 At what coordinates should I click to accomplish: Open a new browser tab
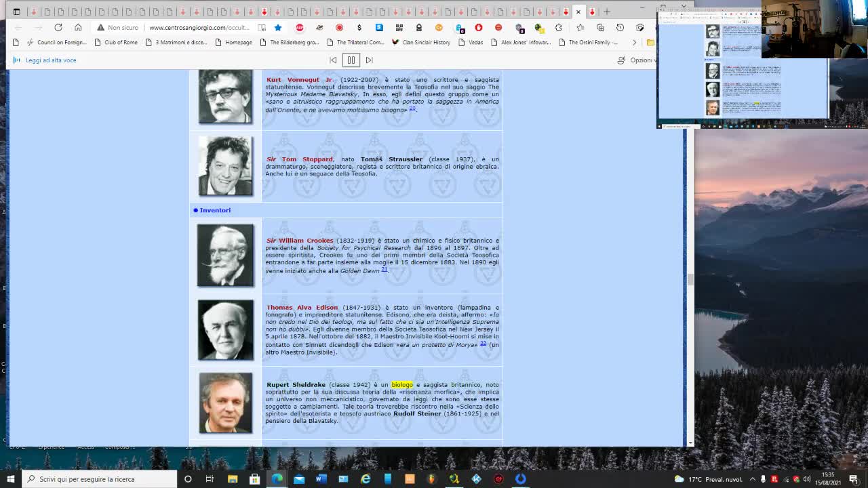607,12
